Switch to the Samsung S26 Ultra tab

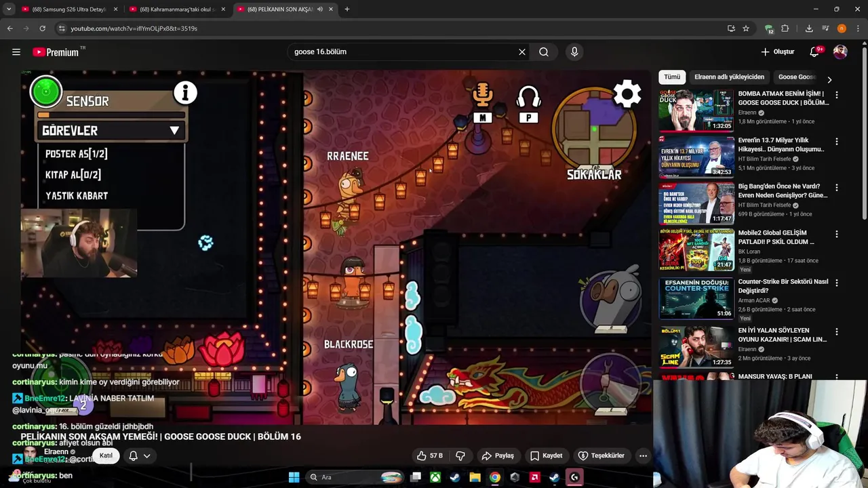pos(69,9)
